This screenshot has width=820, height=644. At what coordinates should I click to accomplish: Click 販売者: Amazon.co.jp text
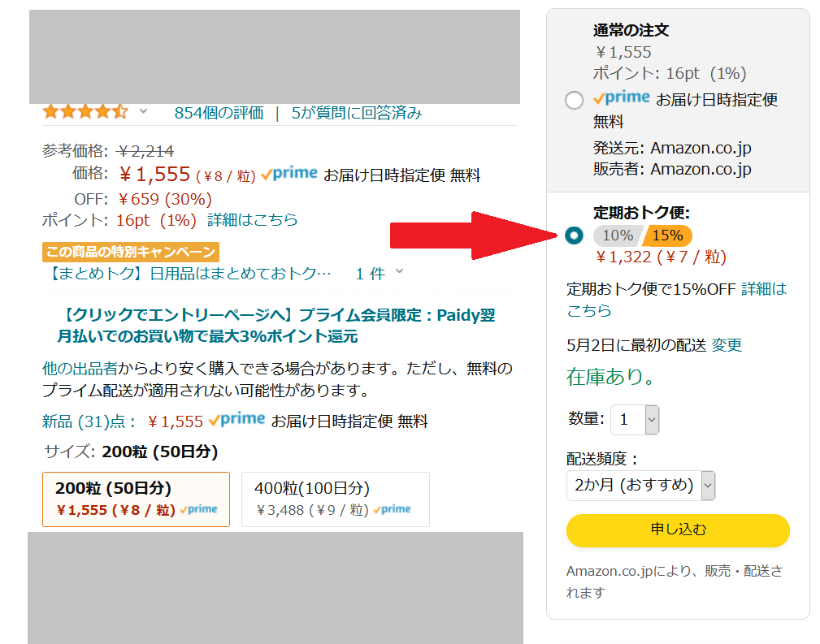click(672, 170)
